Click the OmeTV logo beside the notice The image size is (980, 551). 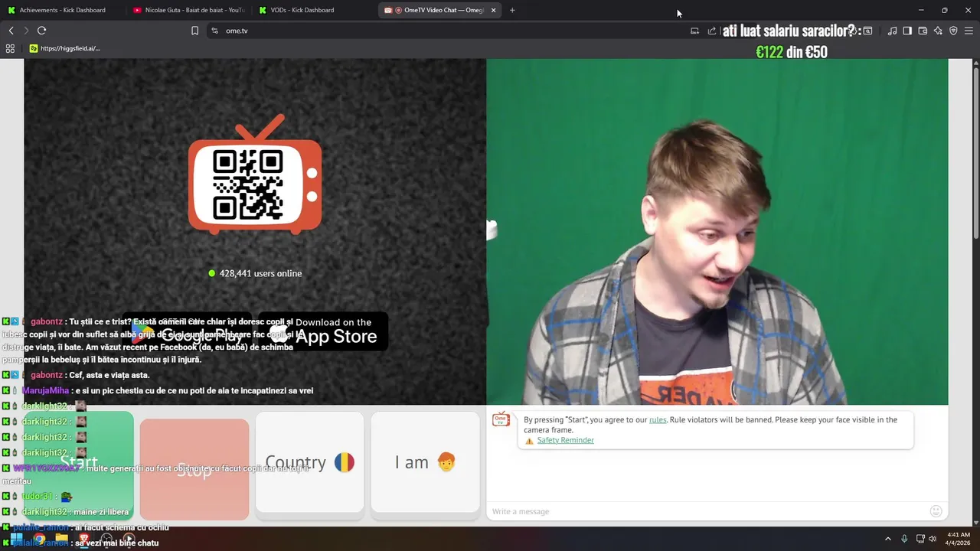[501, 419]
